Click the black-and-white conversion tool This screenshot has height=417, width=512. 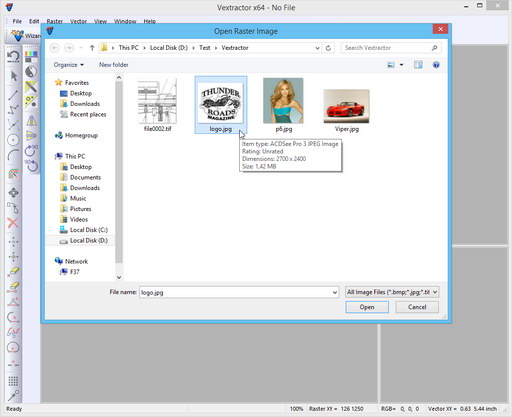point(31,72)
